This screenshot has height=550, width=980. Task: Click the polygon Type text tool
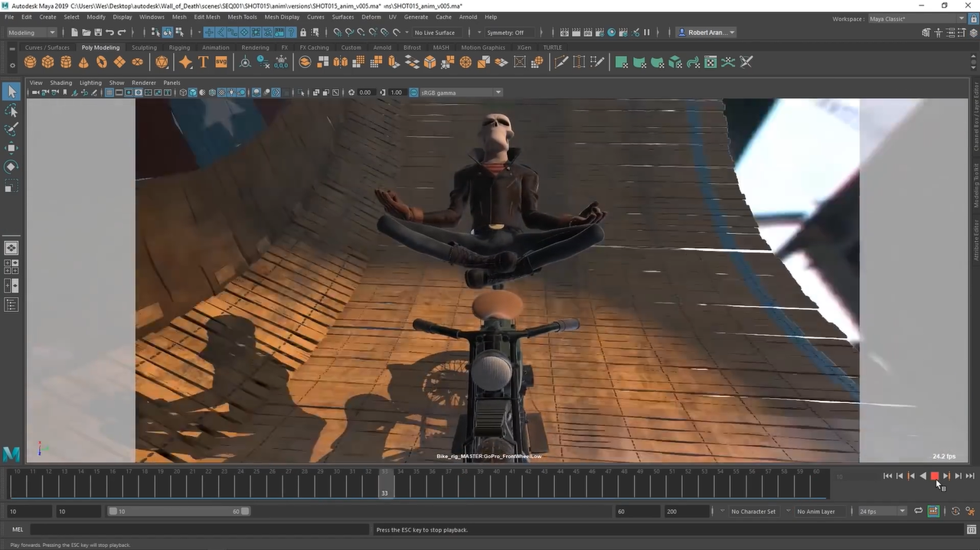pyautogui.click(x=204, y=62)
